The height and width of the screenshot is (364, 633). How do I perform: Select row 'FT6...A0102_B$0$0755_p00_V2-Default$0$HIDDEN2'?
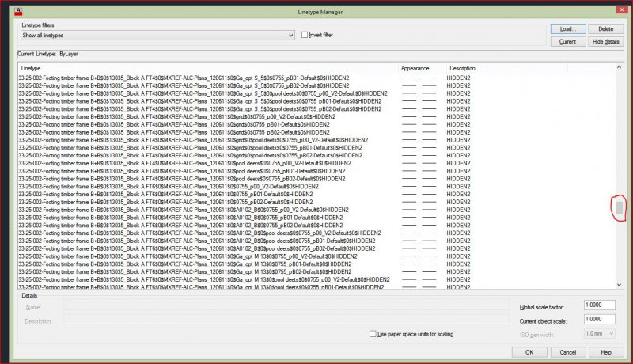[x=317, y=210]
